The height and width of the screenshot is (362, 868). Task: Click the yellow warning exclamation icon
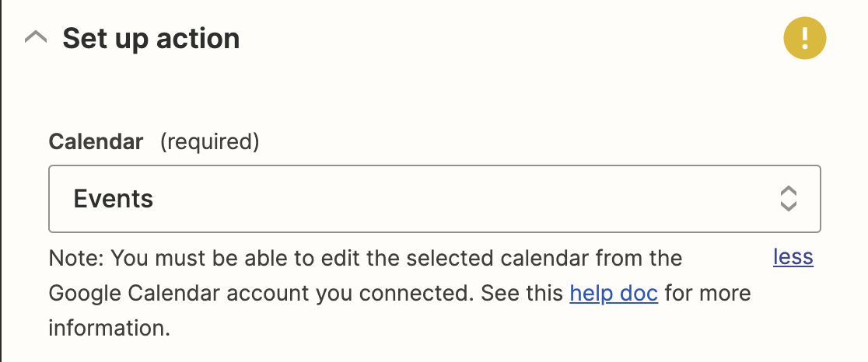(804, 38)
